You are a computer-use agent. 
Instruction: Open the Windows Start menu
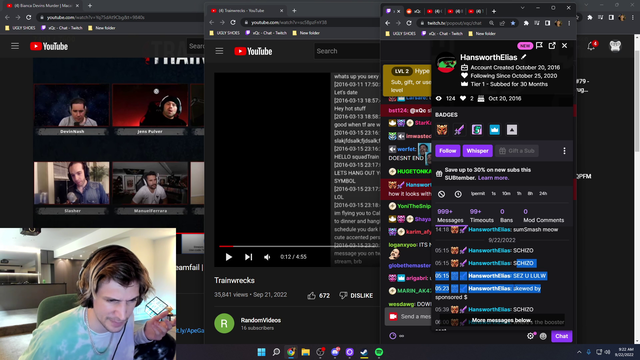click(261, 352)
